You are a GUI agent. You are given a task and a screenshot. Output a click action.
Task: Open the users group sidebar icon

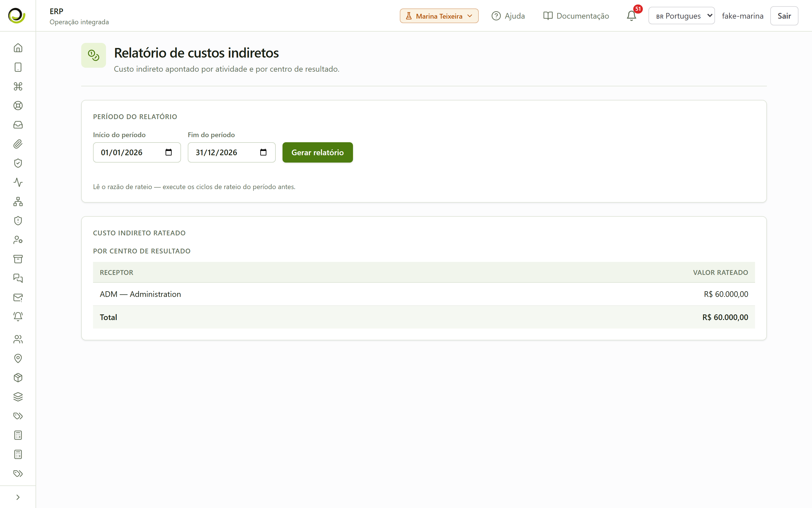18,339
